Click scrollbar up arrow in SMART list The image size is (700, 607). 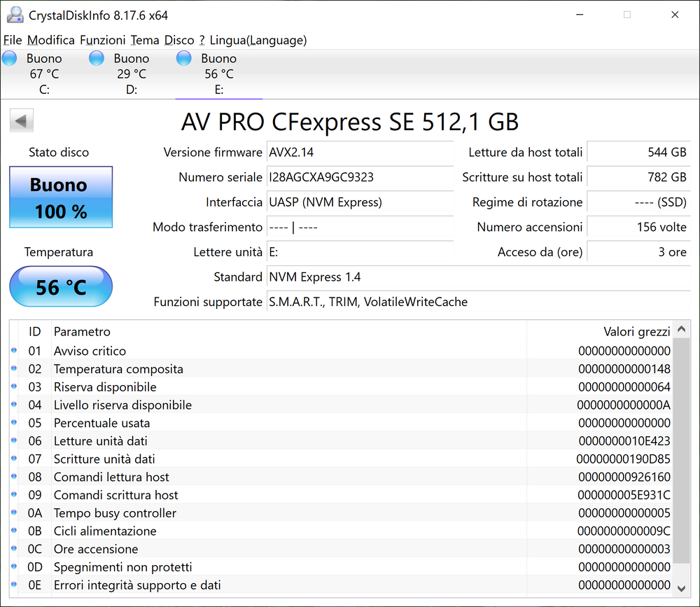[x=681, y=329]
